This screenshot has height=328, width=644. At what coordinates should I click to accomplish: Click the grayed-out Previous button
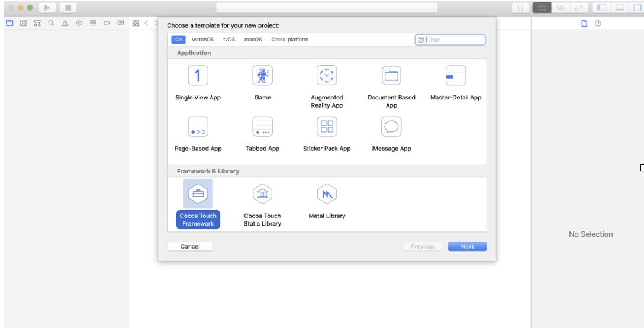click(x=423, y=246)
